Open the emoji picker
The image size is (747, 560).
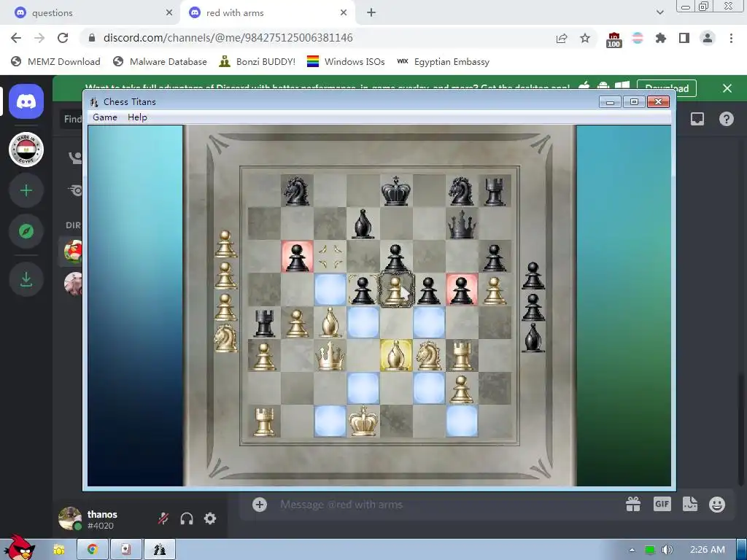click(x=717, y=505)
